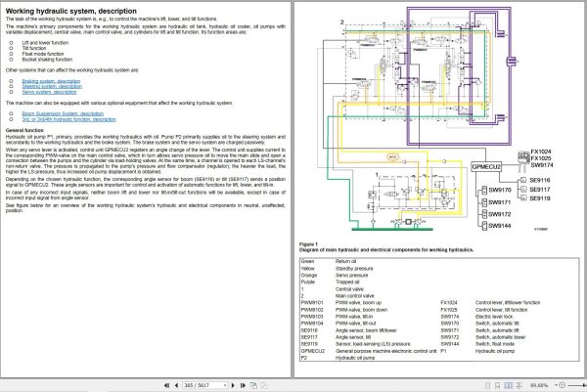Click the zoom percentage value 89.68%

pos(539,385)
